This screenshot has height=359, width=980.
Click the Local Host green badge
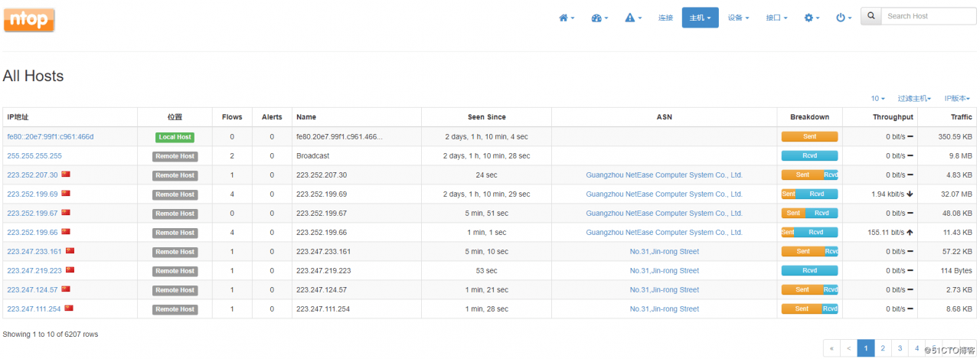coord(175,137)
